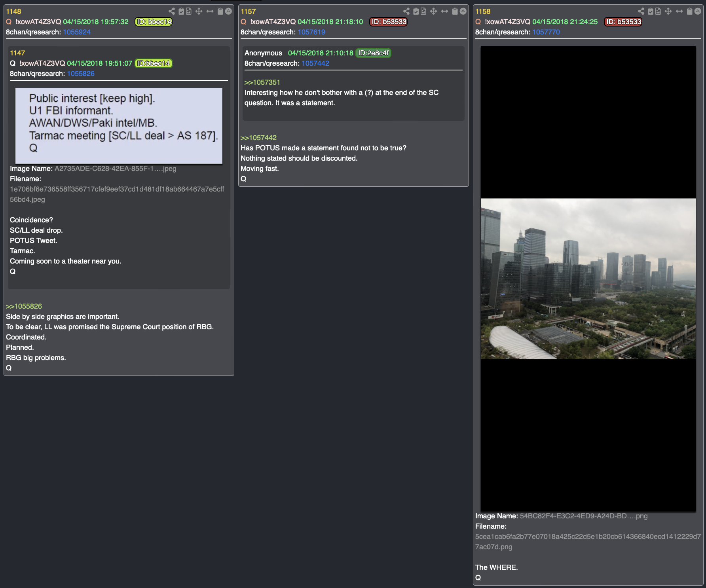Click the post number 1157 heading
Screen dimensions: 706x588
[248, 11]
